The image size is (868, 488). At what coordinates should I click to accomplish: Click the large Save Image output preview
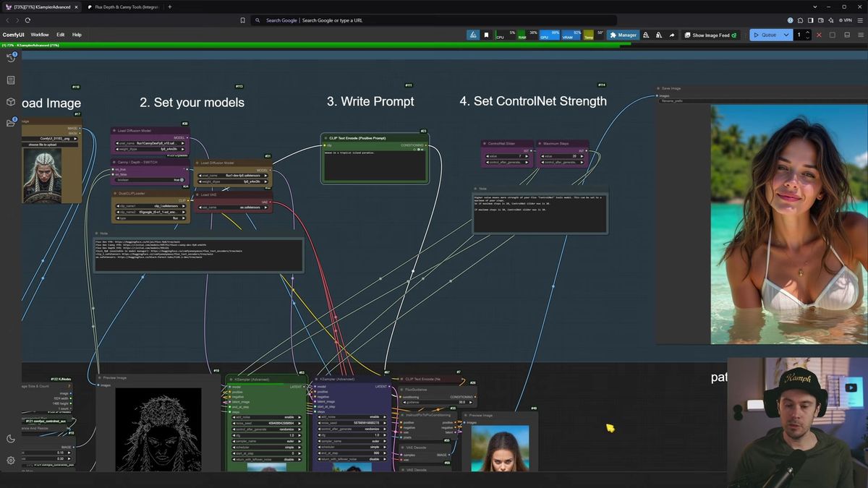[789, 224]
